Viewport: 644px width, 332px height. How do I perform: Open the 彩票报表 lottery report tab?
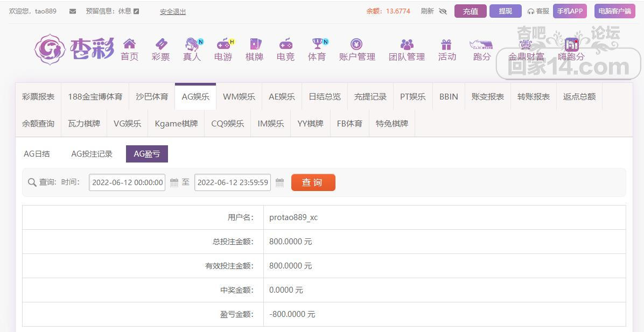coord(38,97)
